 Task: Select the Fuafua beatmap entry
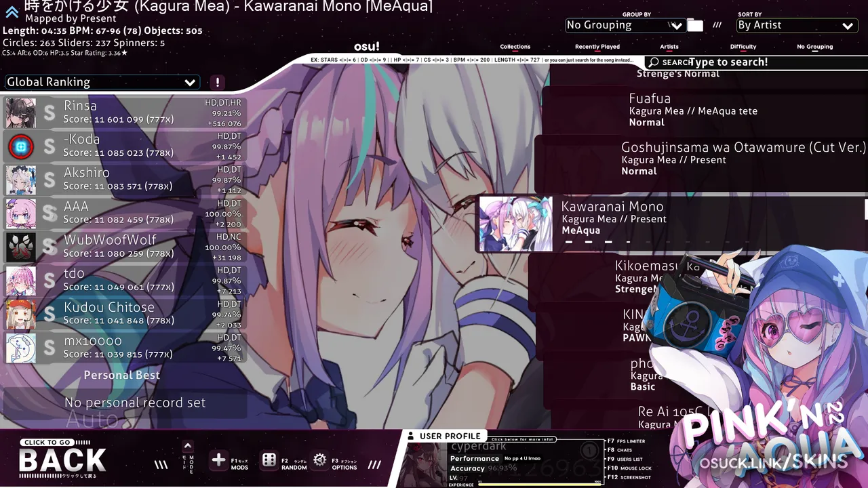(x=705, y=110)
